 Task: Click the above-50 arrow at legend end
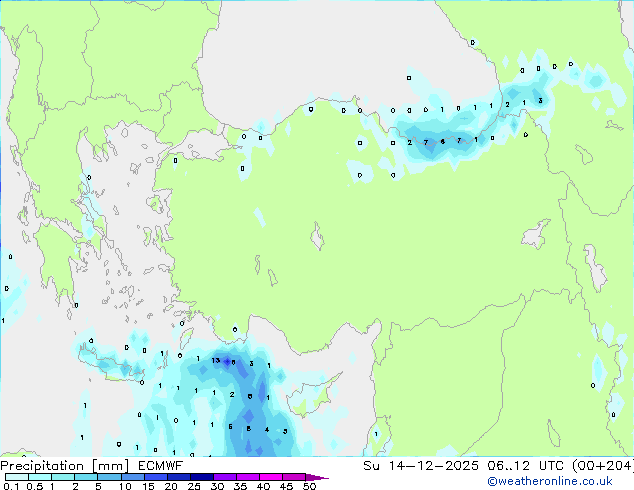[x=317, y=477]
